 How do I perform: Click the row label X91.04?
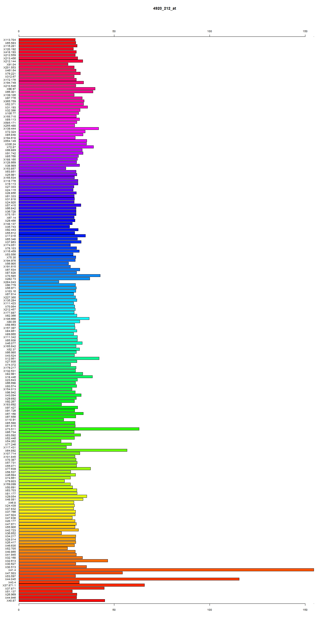click(11, 64)
